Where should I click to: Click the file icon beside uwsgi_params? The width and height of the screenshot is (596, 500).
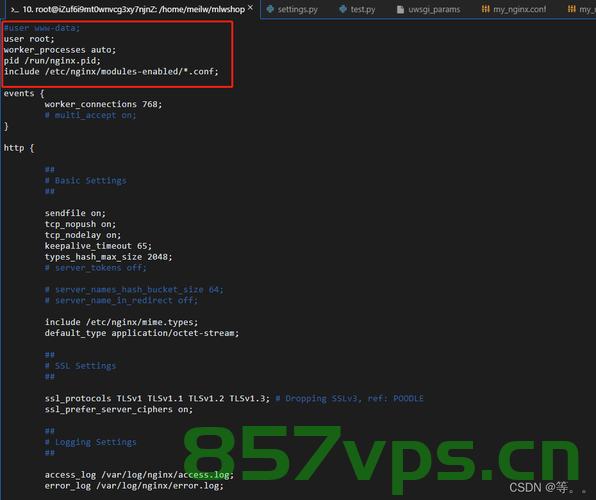pos(400,9)
